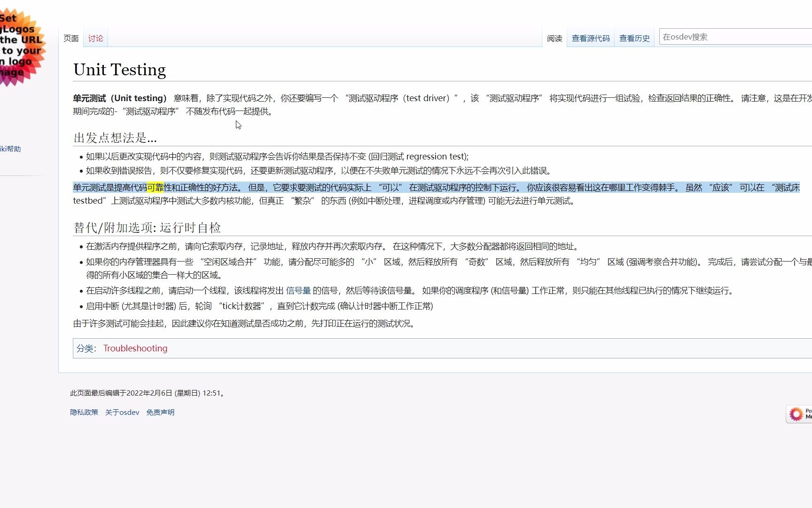Image resolution: width=812 pixels, height=508 pixels.
Task: Open the Troubleshooting category link
Action: 135,348
